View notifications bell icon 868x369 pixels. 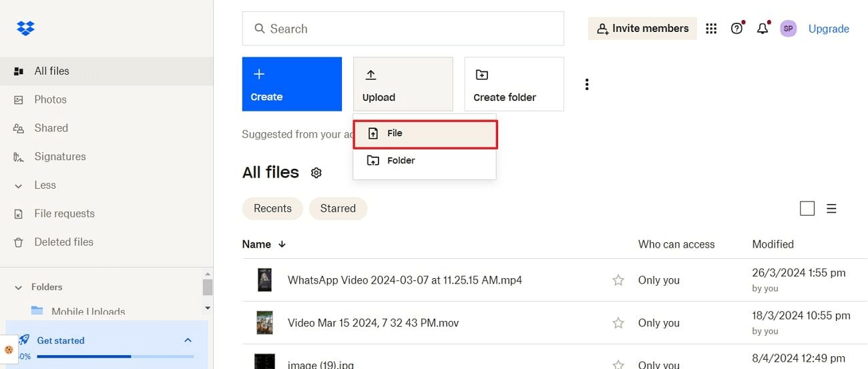763,29
